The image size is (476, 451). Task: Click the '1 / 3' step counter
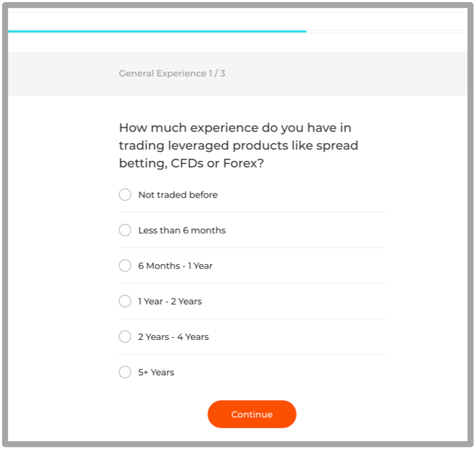(x=217, y=73)
